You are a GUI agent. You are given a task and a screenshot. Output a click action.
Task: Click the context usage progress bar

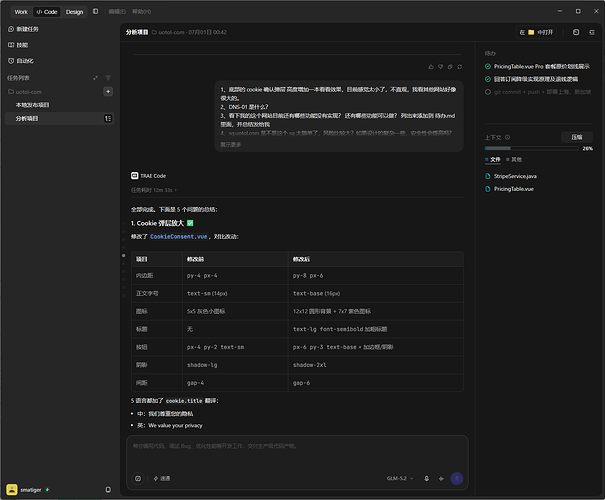coord(531,148)
